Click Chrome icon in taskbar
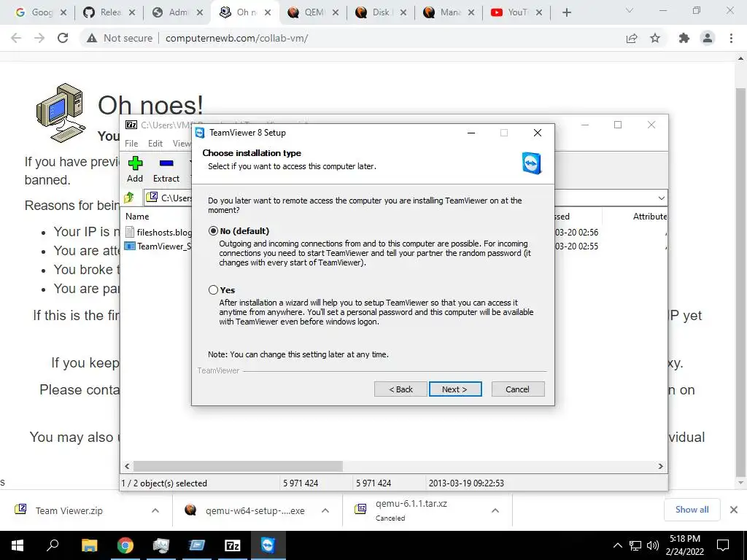The height and width of the screenshot is (560, 747). coord(125,545)
